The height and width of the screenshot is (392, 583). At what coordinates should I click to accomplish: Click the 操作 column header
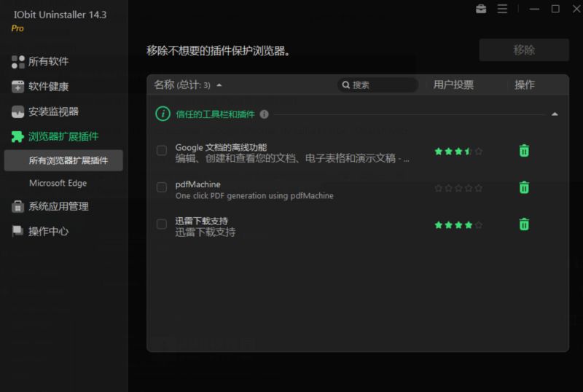coord(525,85)
